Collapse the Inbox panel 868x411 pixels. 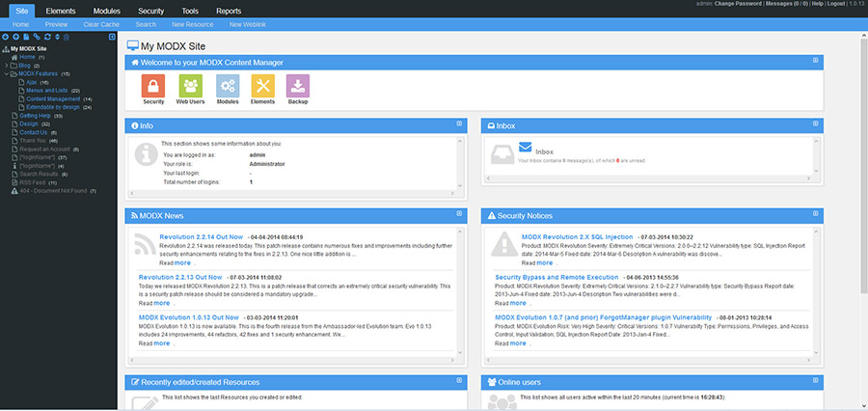[815, 123]
